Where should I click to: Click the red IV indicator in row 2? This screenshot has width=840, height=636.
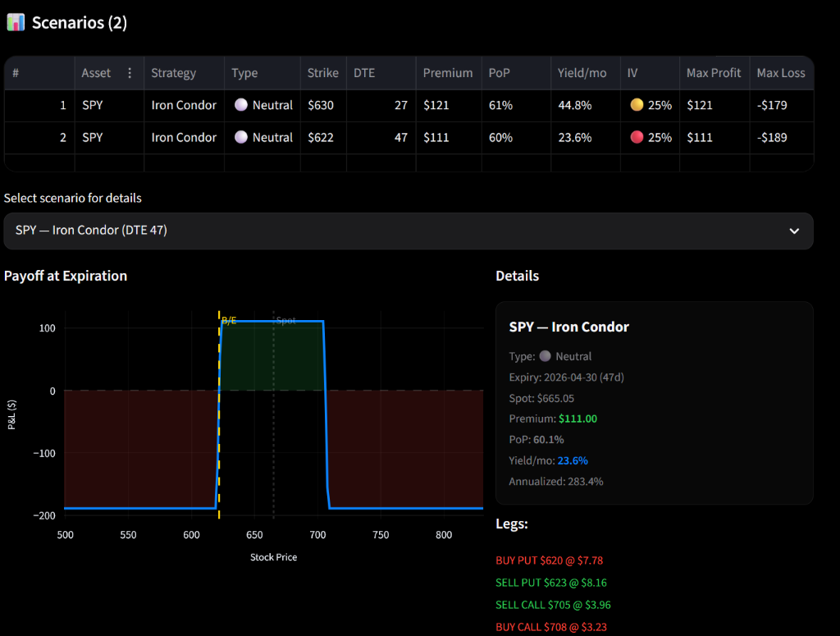pyautogui.click(x=637, y=137)
